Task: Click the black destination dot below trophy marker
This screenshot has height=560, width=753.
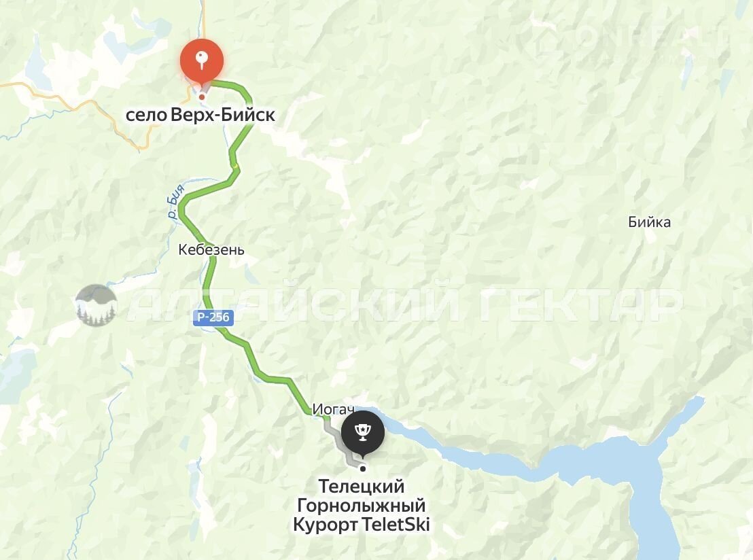Action: coord(363,469)
